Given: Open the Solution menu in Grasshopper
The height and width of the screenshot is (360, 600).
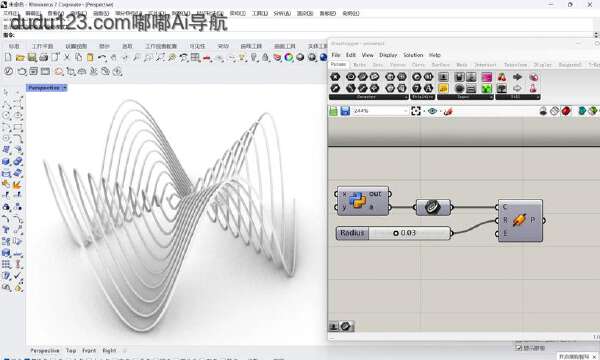Looking at the screenshot, I should coord(413,55).
